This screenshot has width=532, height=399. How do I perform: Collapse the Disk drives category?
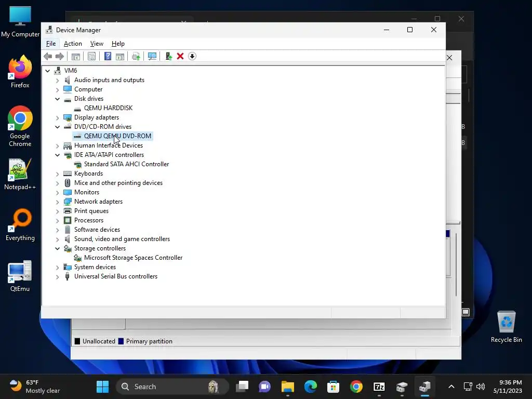[x=57, y=99]
